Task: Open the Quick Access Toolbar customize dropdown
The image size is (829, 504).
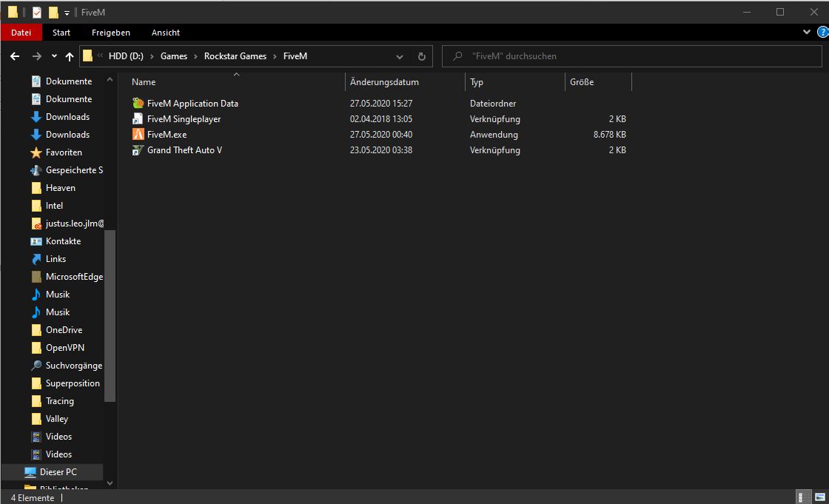Action: (x=67, y=13)
